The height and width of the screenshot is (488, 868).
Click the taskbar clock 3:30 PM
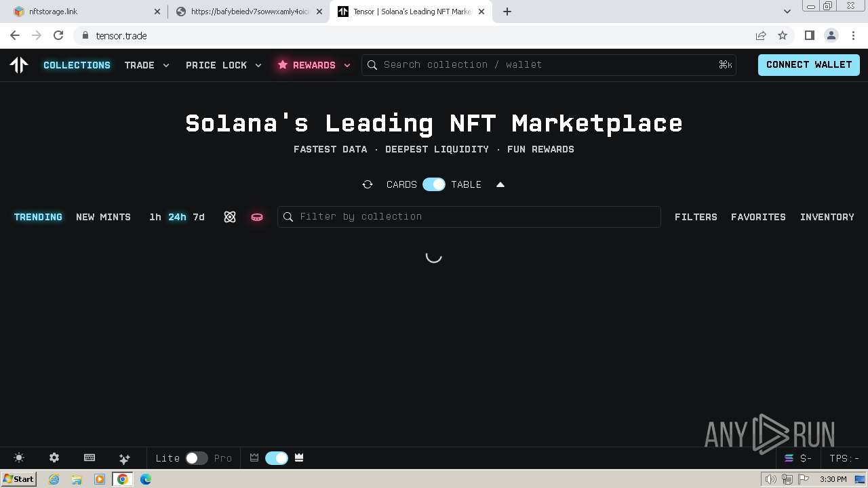(833, 479)
